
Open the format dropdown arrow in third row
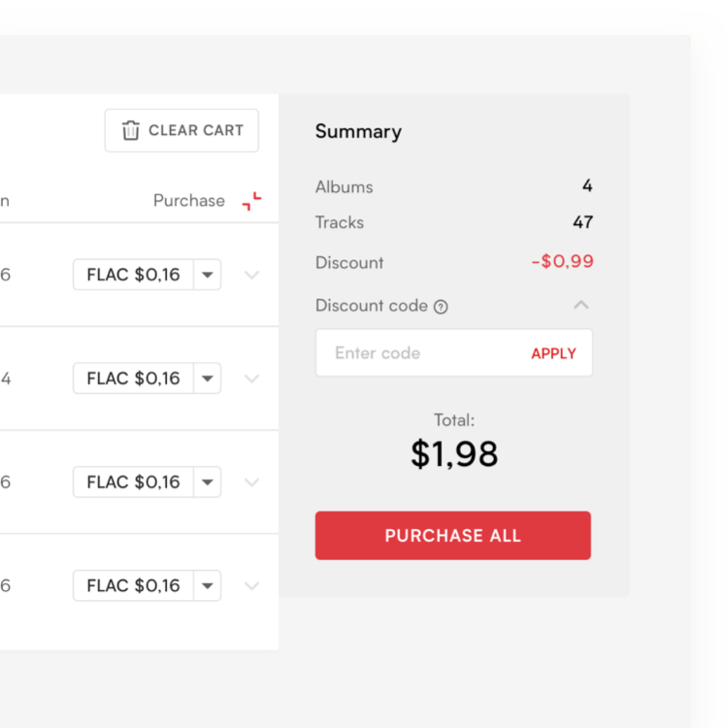[207, 482]
